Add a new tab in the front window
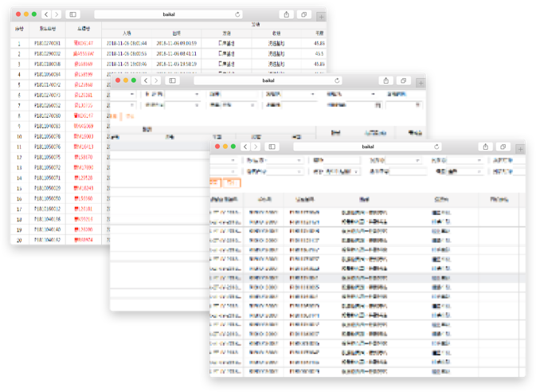 [520, 148]
